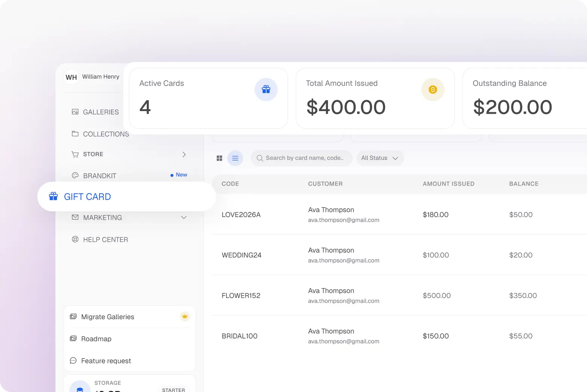Click the search magnifier icon
587x392 pixels.
pyautogui.click(x=260, y=158)
